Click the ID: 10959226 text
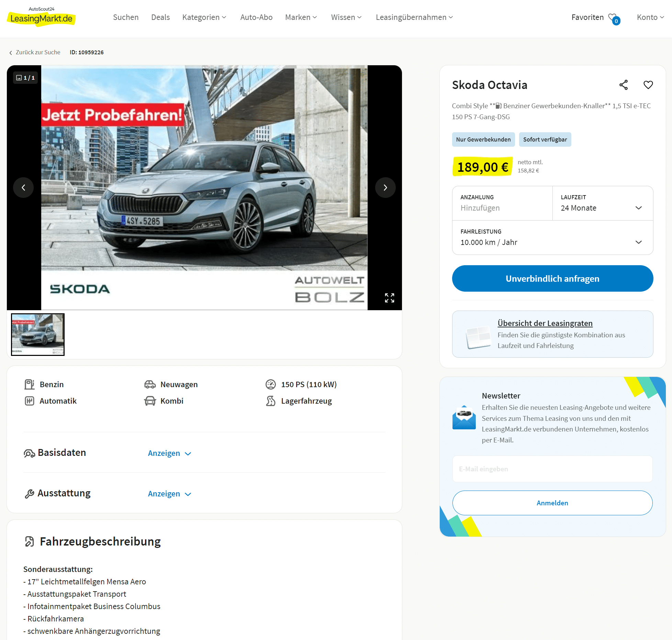Image resolution: width=672 pixels, height=640 pixels. (87, 52)
